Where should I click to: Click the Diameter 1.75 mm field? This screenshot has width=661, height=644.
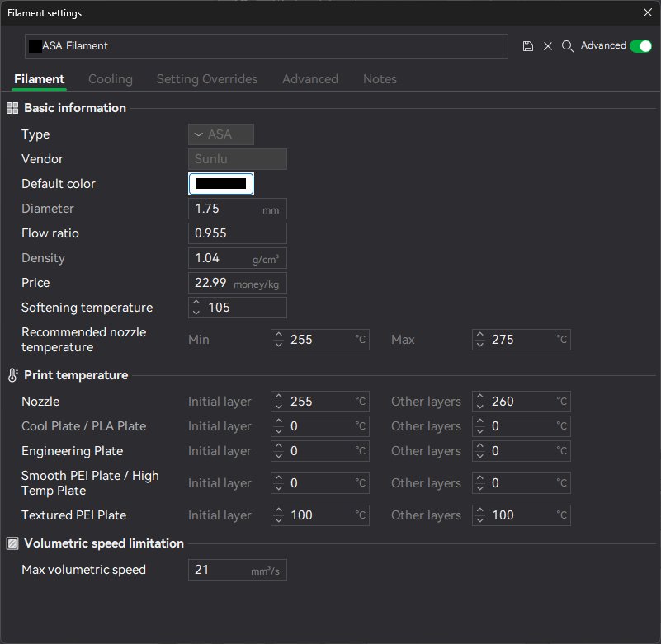tap(238, 209)
